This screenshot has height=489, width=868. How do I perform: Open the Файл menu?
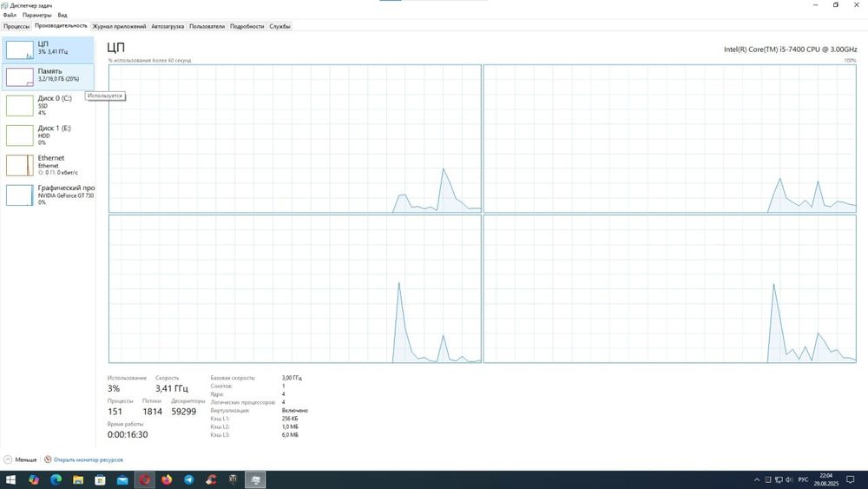10,15
